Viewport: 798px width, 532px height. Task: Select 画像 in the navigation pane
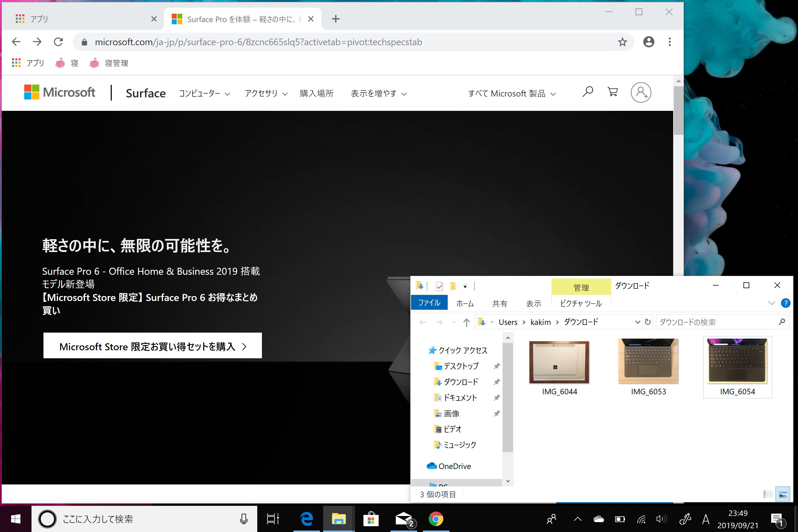coord(447,414)
